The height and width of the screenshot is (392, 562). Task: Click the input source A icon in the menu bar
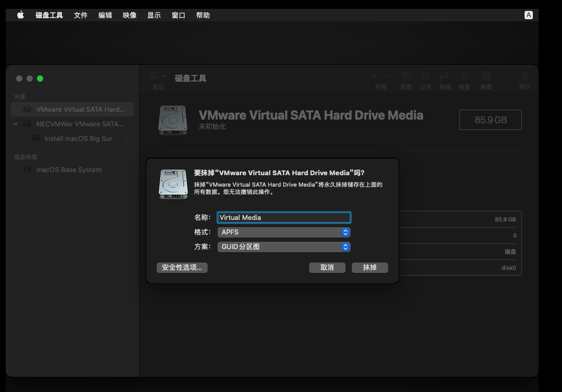(x=528, y=15)
